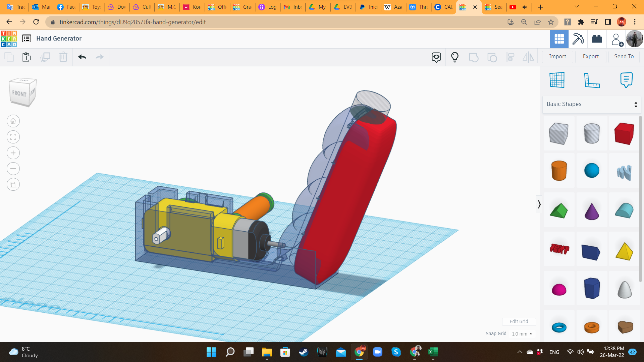
Task: Open the Snap Grid 1.0 mm dropdown
Action: [x=522, y=334]
